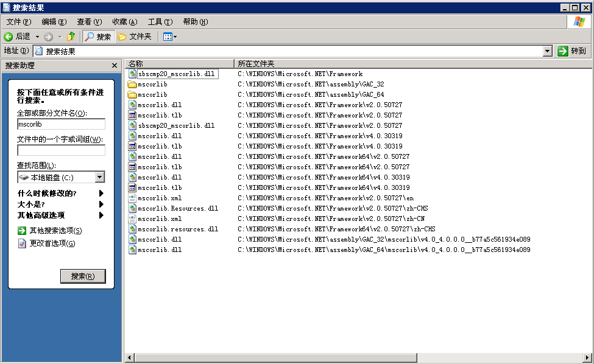594x364 pixels.
Task: Select mscorlib.dll icon in Framework\v2.0.50727
Action: pos(132,105)
